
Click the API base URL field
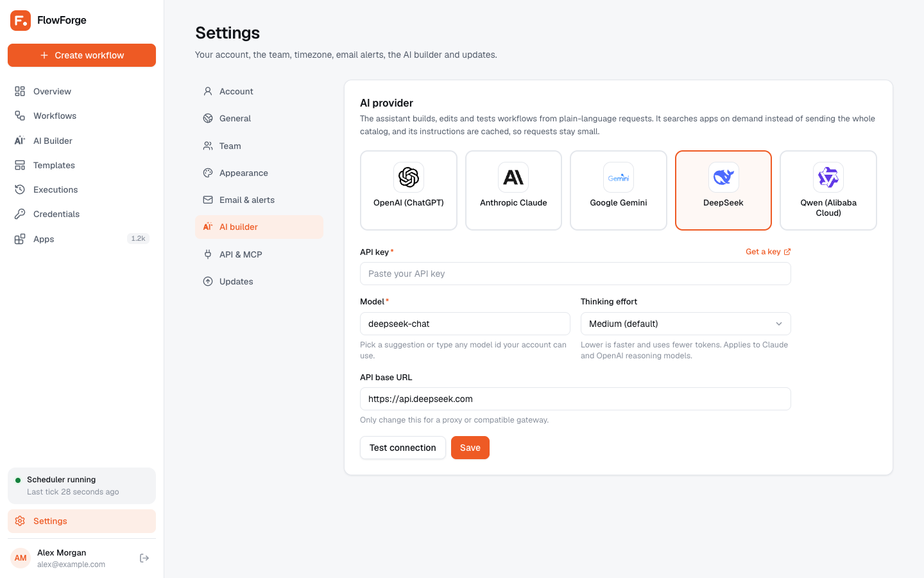[x=576, y=399]
